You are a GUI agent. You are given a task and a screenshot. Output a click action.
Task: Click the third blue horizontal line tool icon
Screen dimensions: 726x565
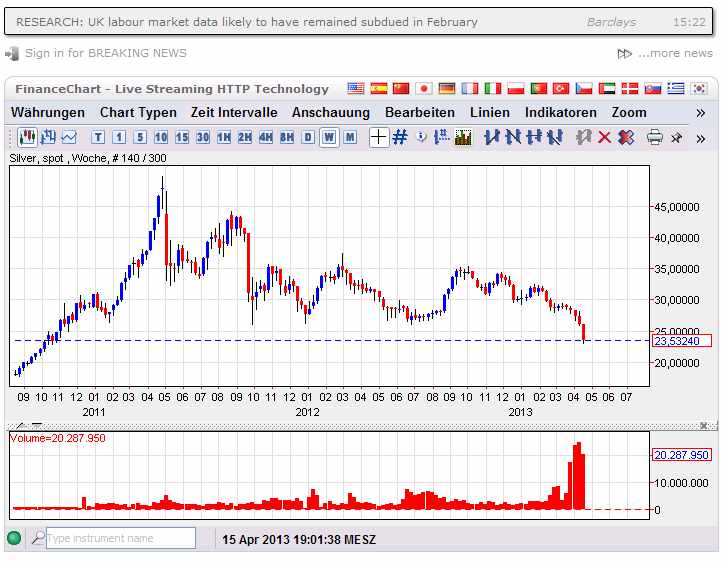534,138
